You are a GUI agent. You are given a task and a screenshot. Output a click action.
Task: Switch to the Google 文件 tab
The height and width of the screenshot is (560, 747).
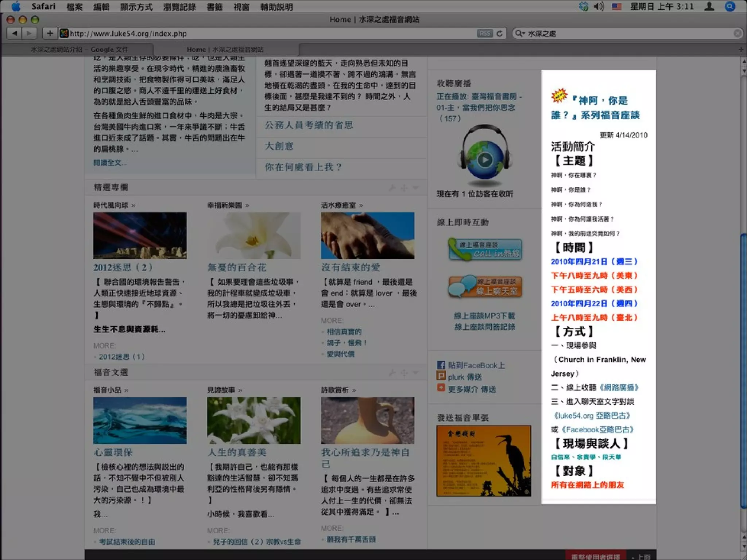point(79,50)
